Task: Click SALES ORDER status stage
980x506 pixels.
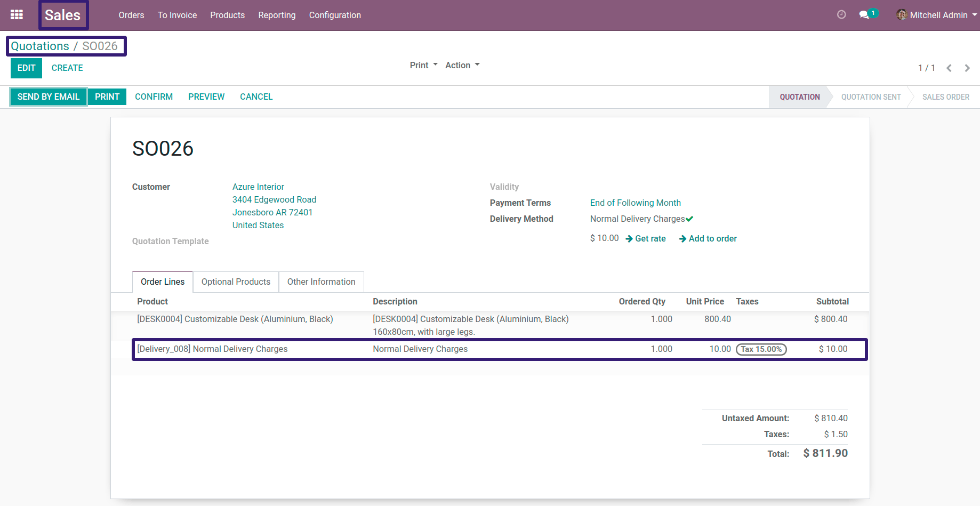Action: tap(946, 97)
